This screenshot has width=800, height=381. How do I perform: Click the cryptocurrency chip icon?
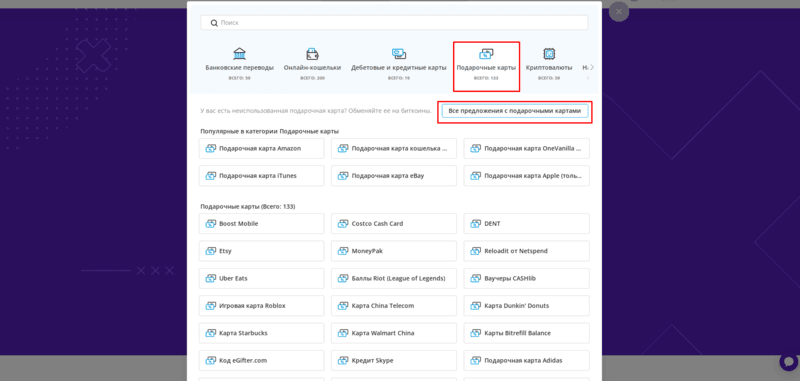coord(549,54)
